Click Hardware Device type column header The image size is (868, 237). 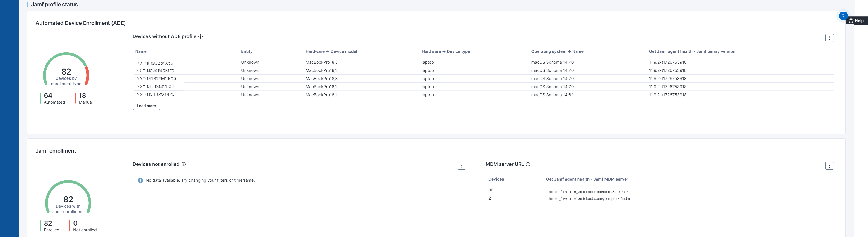(x=446, y=52)
